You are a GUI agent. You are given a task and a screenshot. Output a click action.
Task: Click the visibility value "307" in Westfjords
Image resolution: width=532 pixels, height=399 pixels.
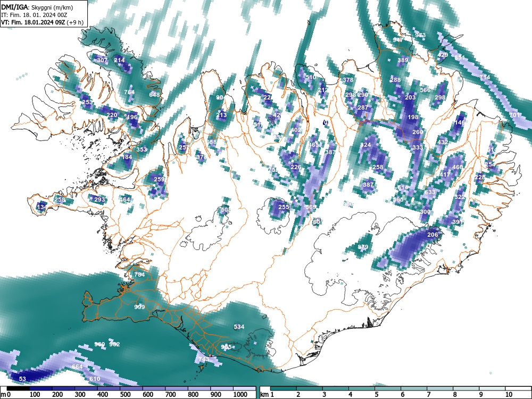click(102, 60)
